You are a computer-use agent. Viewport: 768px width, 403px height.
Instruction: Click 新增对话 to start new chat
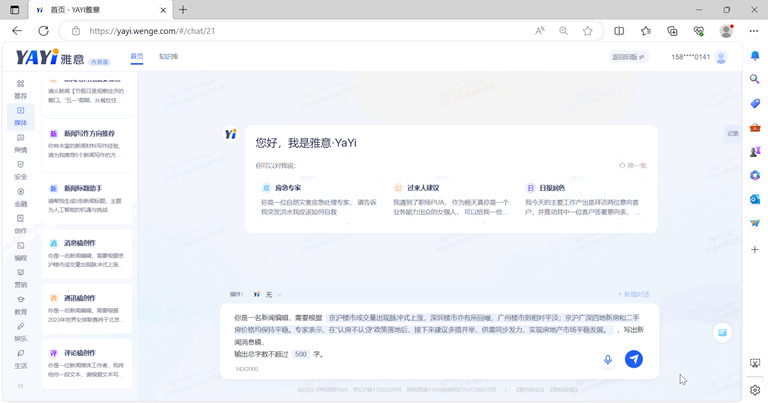[x=633, y=294]
